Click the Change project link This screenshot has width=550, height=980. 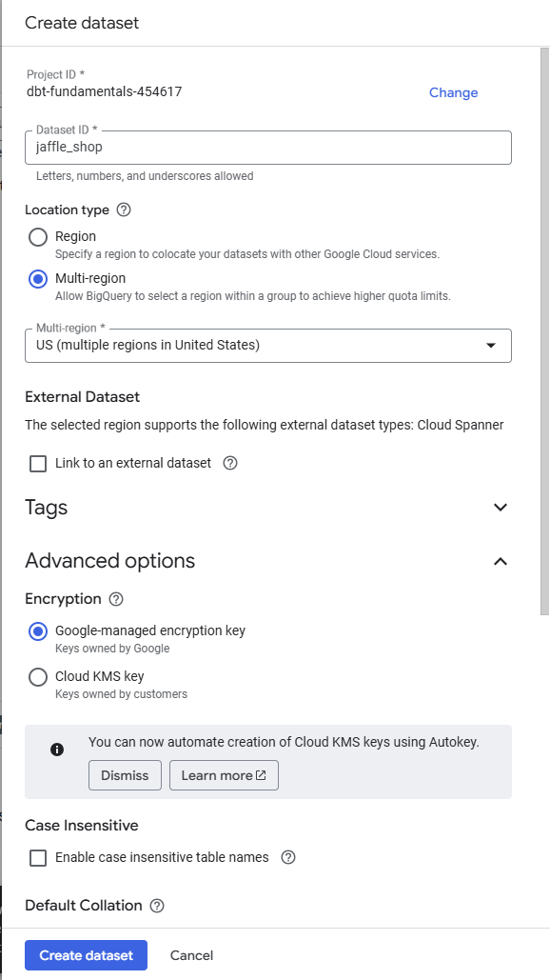pyautogui.click(x=453, y=92)
